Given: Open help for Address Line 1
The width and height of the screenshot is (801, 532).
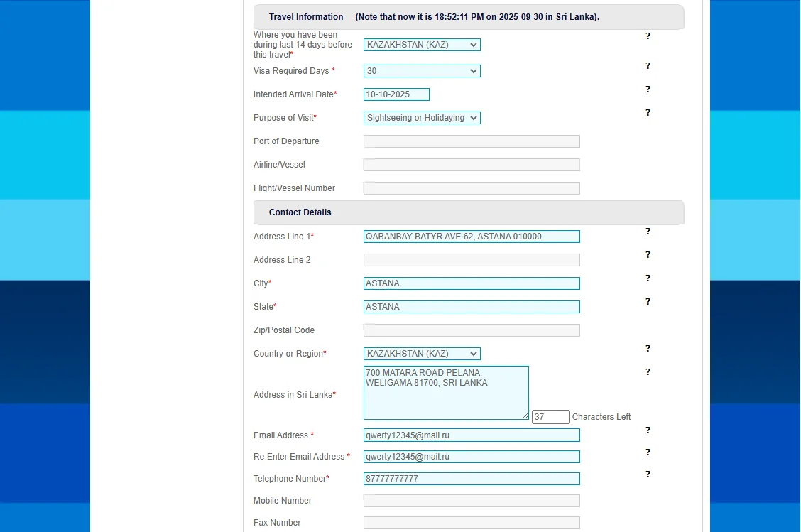Looking at the screenshot, I should 648,232.
